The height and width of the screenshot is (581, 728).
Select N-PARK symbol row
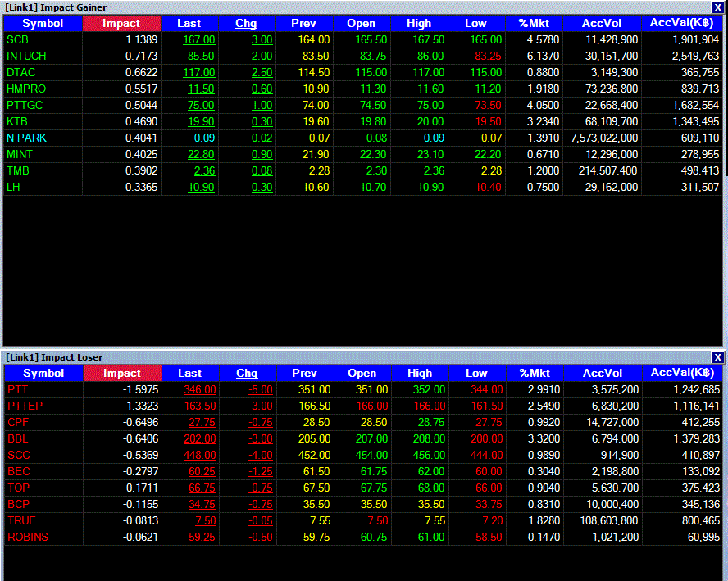(x=26, y=138)
